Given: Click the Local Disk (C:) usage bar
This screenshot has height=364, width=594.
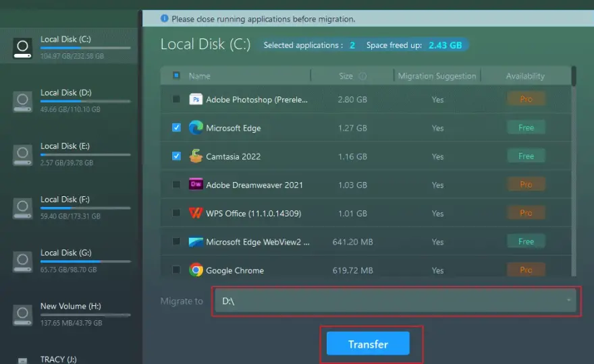Looking at the screenshot, I should (86, 48).
